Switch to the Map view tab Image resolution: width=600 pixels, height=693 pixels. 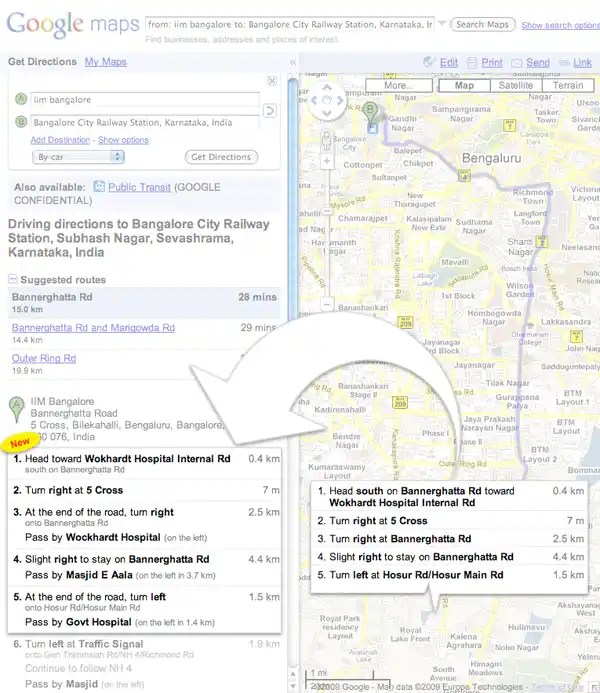(x=464, y=85)
